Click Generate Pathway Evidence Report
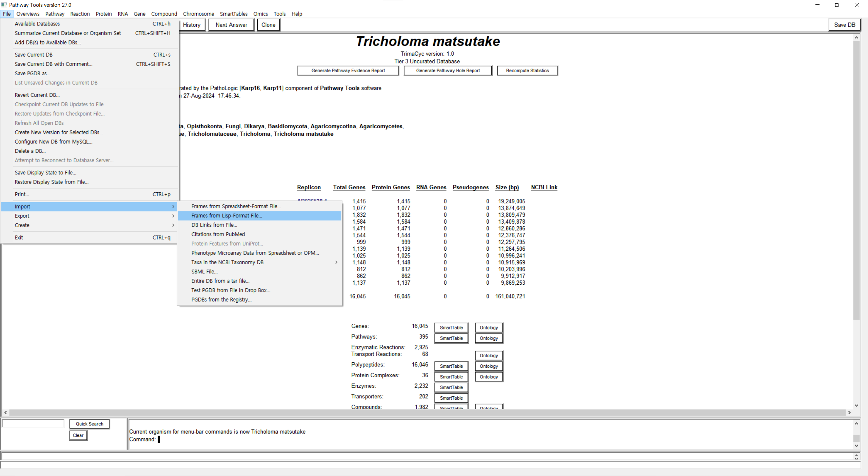This screenshot has height=476, width=868. point(348,71)
